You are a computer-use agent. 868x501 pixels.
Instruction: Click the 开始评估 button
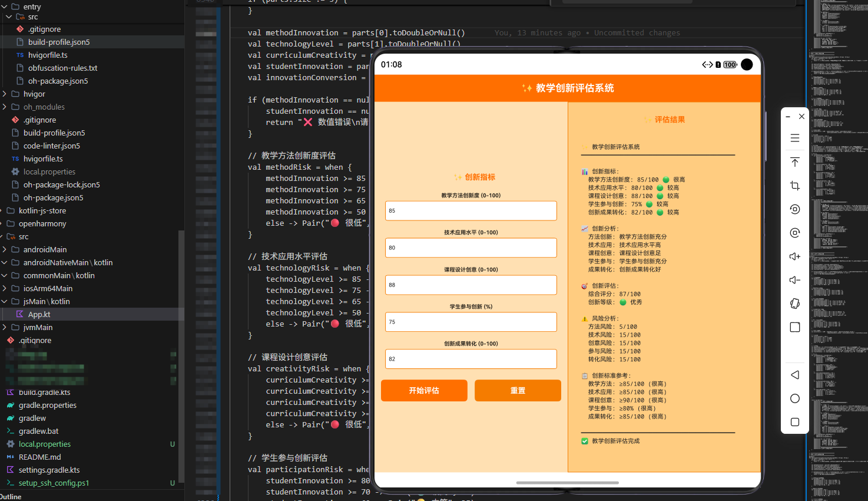click(x=424, y=390)
